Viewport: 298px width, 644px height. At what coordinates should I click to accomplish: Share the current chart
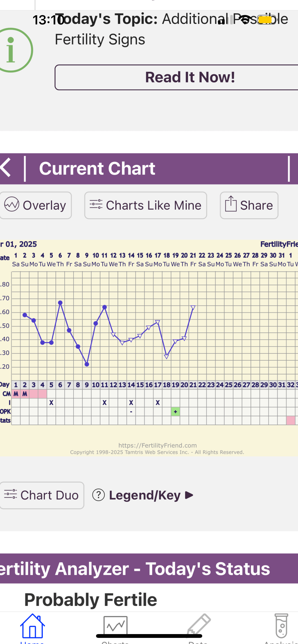click(x=249, y=205)
